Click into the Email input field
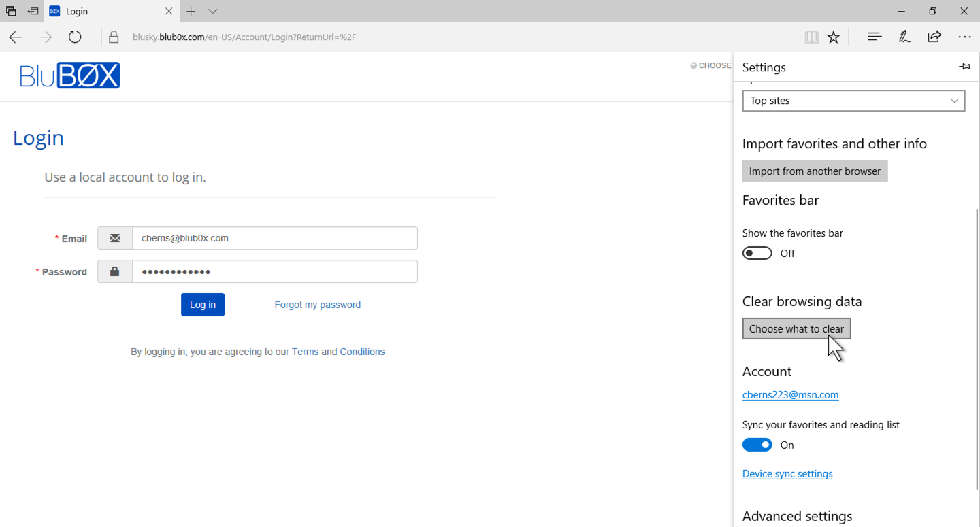The width and height of the screenshot is (980, 527). click(274, 239)
